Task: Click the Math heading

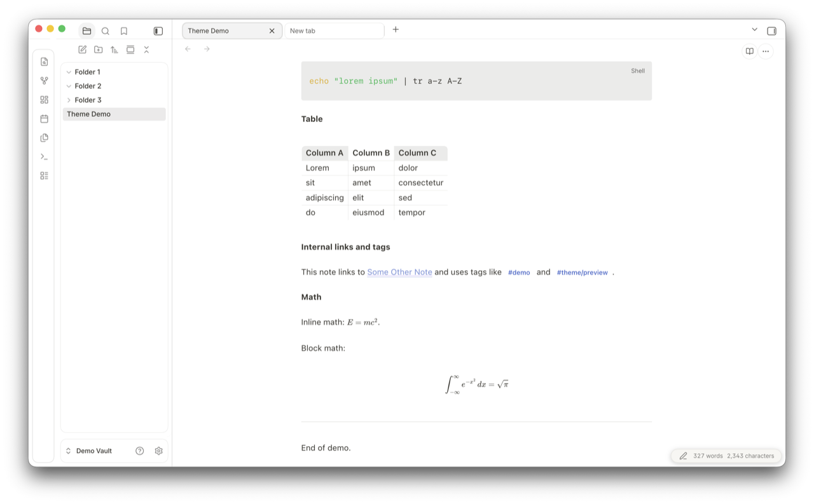Action: pyautogui.click(x=312, y=297)
